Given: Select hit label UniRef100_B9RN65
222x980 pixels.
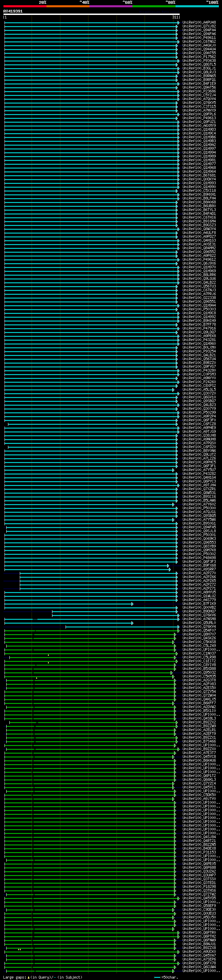Looking at the screenshot, I should (x=199, y=76).
